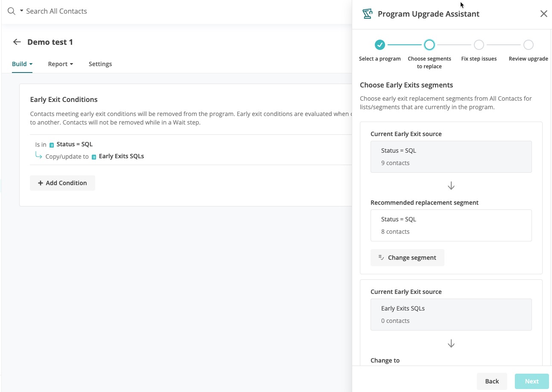Click the Fix step issues step circle
Image resolution: width=552 pixels, height=392 pixels.
coord(479,45)
